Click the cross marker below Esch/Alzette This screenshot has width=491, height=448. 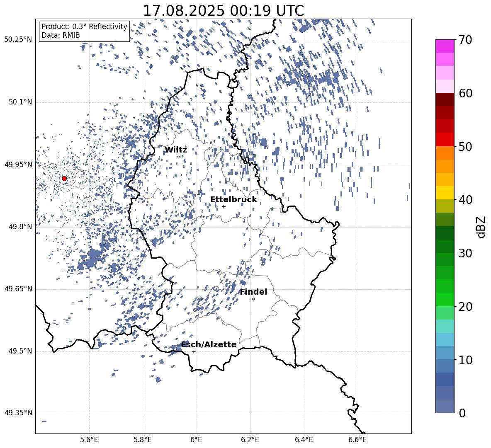coord(194,351)
